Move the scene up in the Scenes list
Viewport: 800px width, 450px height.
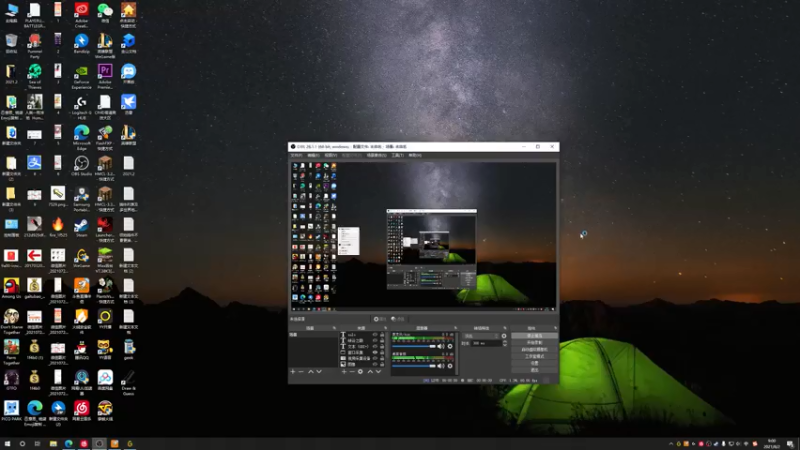311,371
